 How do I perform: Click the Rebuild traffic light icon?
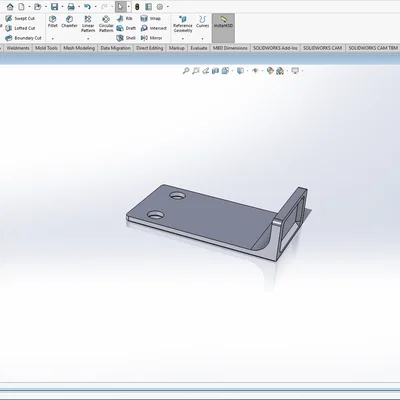tap(137, 6)
